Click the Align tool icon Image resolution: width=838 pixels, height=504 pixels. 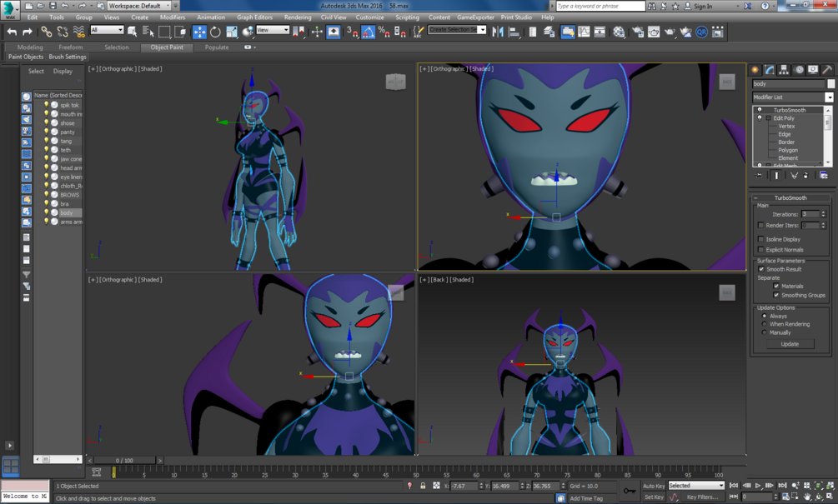click(x=514, y=32)
